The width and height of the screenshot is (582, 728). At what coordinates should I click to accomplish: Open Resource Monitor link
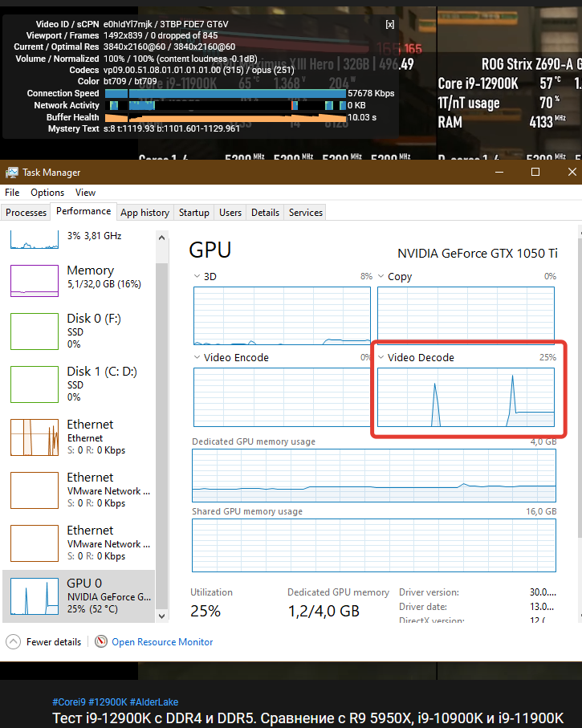pyautogui.click(x=162, y=641)
